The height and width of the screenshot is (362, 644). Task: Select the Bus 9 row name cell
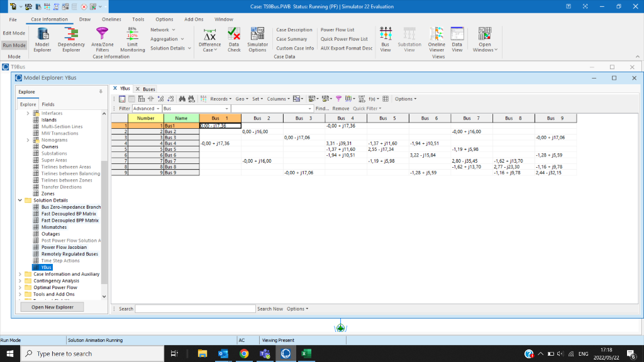(x=182, y=173)
